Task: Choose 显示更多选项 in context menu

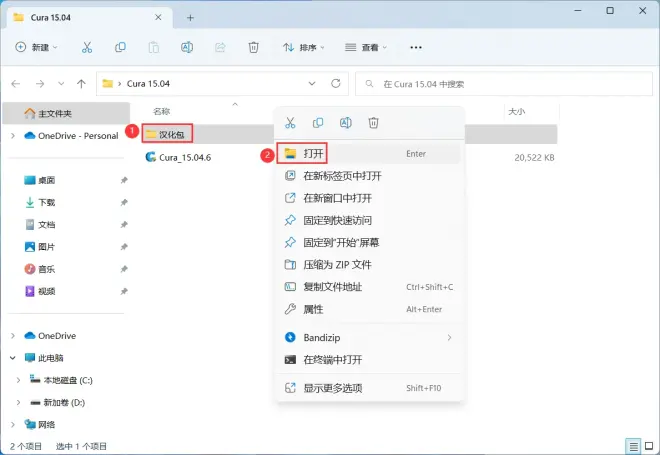Action: (369, 388)
